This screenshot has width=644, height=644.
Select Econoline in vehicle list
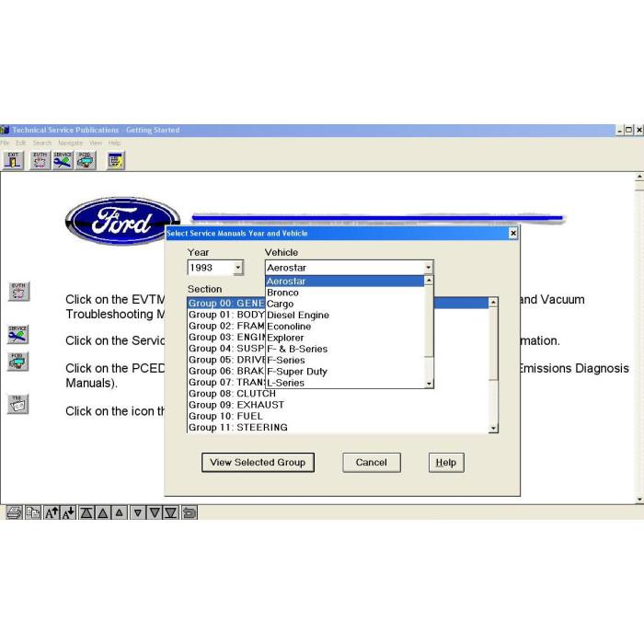point(345,326)
